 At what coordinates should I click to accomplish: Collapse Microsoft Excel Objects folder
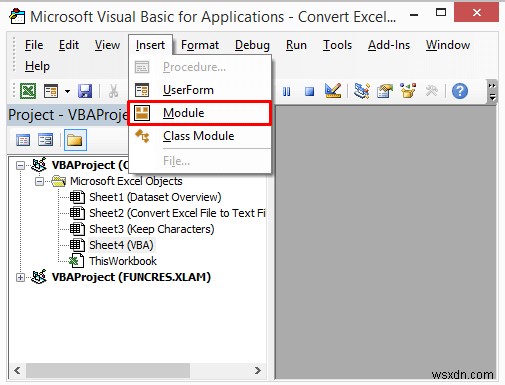click(x=39, y=182)
